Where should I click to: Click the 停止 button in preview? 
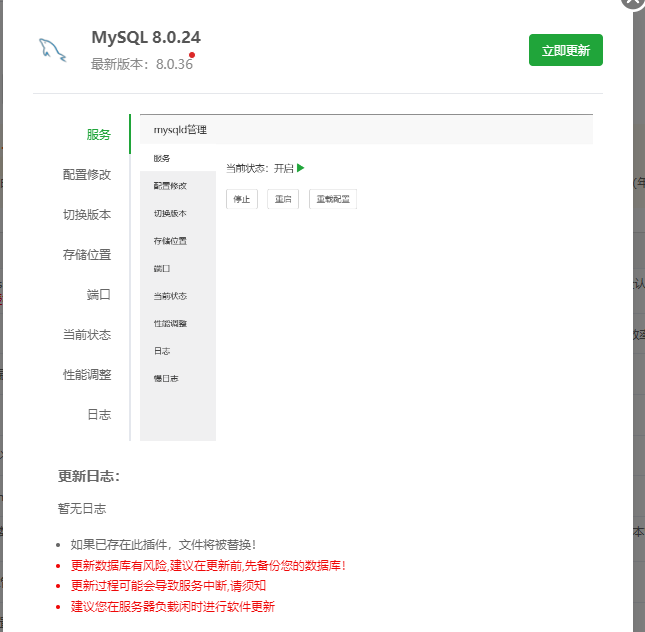click(242, 199)
